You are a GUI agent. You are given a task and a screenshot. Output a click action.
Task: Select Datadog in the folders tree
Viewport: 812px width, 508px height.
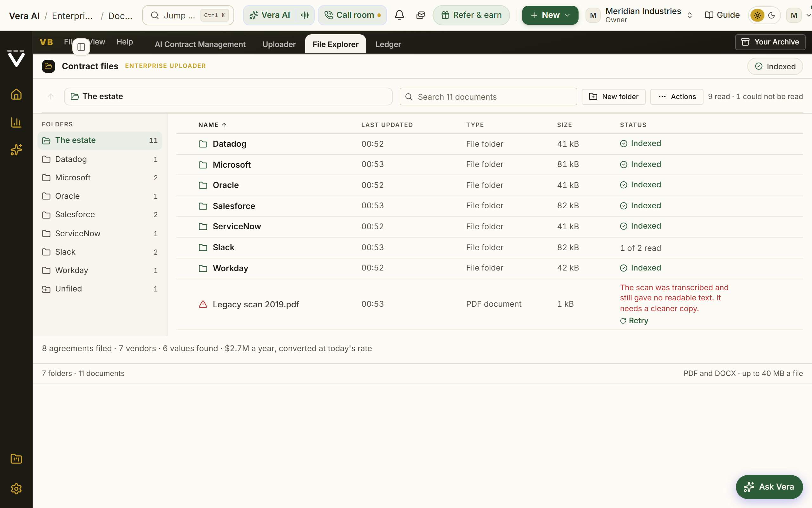pos(100,159)
